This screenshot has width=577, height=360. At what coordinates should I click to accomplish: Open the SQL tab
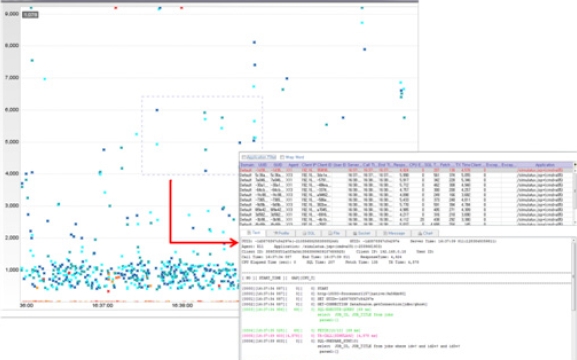(308, 233)
